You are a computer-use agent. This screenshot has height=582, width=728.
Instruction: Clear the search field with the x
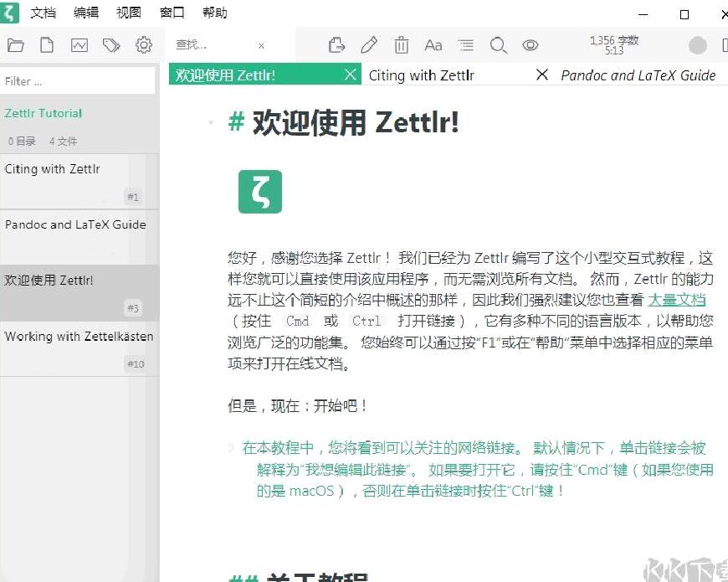pyautogui.click(x=261, y=45)
